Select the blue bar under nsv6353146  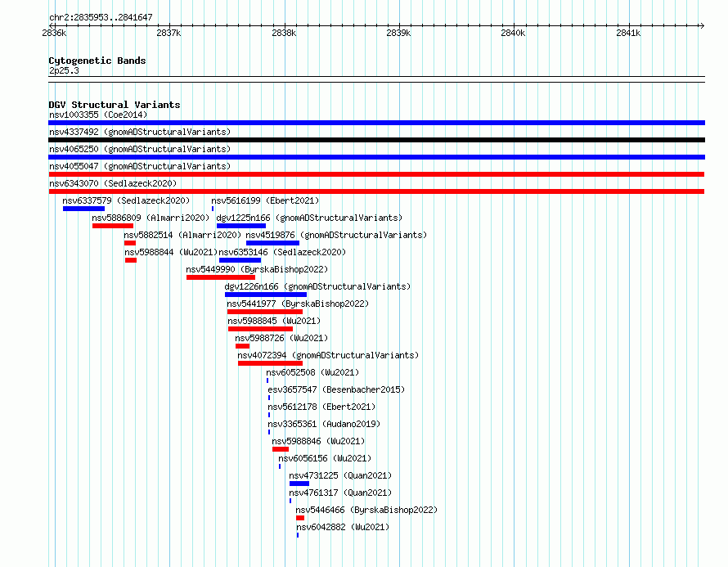coord(240,260)
